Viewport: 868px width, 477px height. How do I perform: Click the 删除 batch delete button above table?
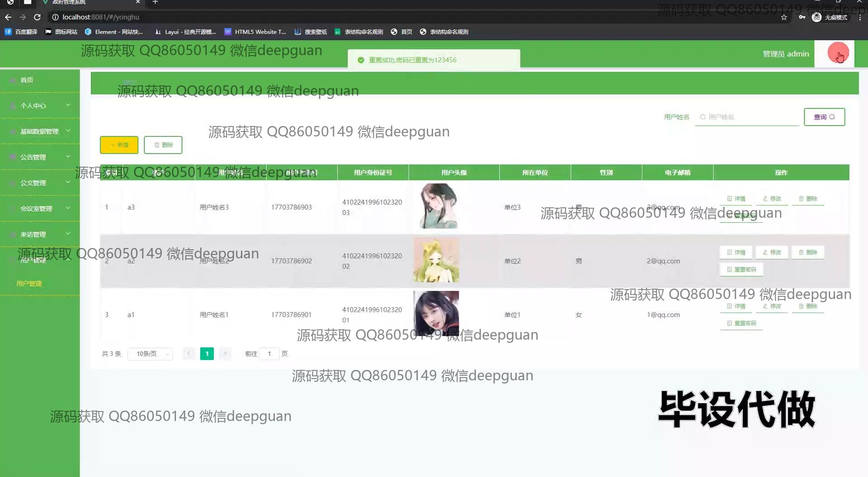click(x=163, y=145)
